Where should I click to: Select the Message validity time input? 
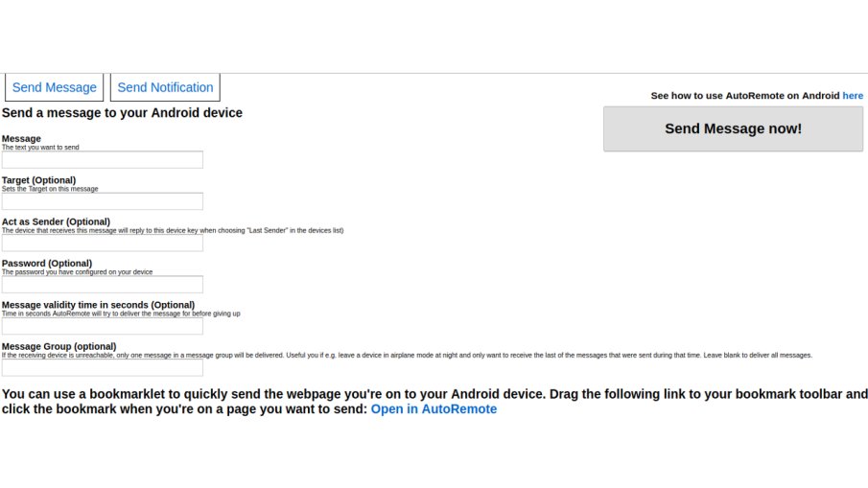[x=103, y=326]
